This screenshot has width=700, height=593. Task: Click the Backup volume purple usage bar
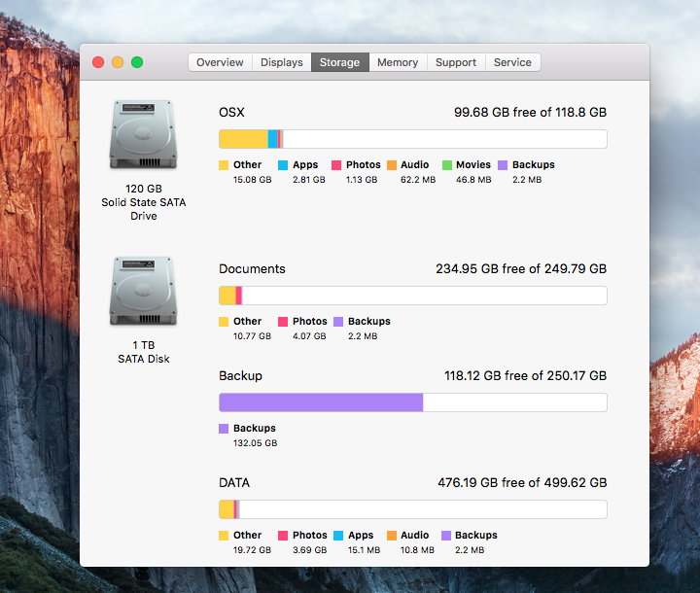pyautogui.click(x=321, y=402)
